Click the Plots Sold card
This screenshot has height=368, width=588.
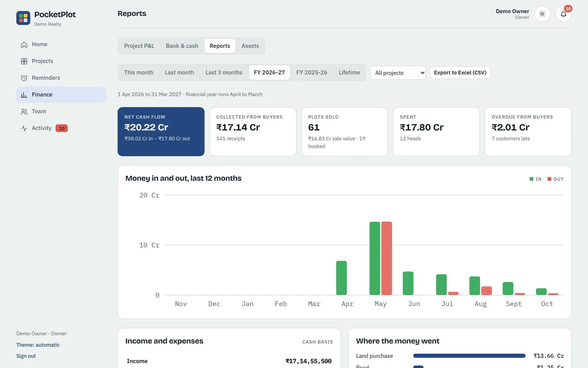(x=345, y=131)
